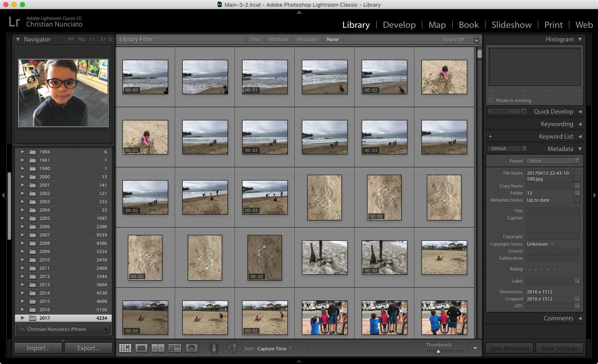Screen dimensions: 598x364
Task: Toggle A-Z sort direction icon
Action: [x=234, y=348]
